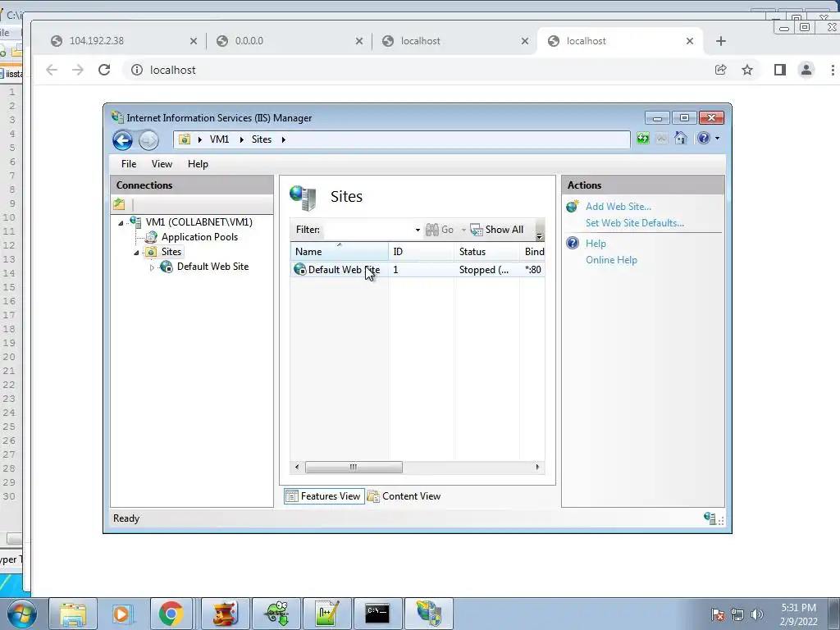Click the VM1 breadcrumb in address bar
Image resolution: width=840 pixels, height=630 pixels.
[219, 139]
